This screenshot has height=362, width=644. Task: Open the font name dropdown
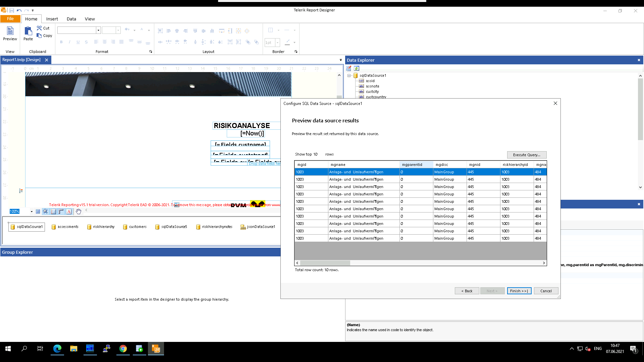98,31
